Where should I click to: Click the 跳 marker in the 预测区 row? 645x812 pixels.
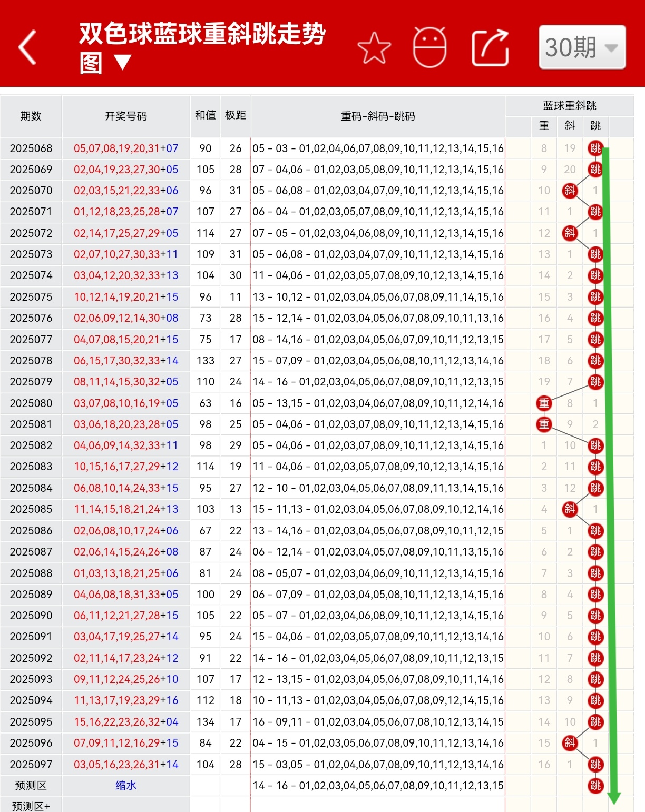pyautogui.click(x=595, y=785)
